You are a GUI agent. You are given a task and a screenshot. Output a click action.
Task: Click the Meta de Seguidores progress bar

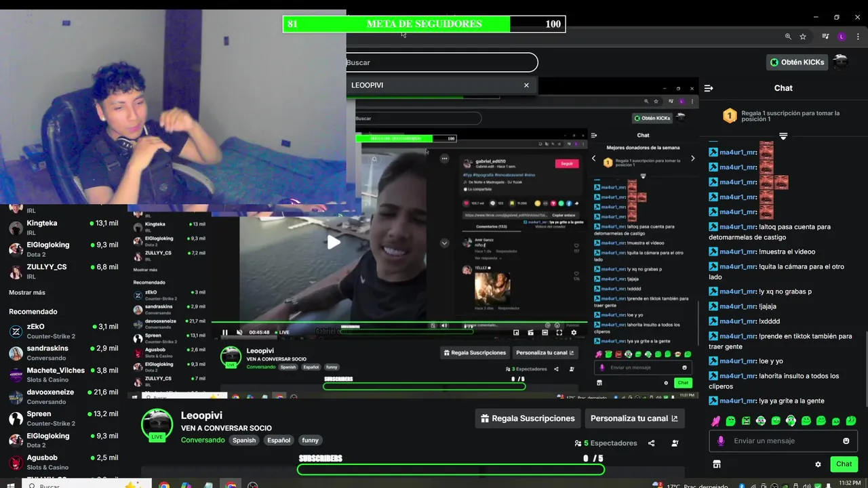[x=424, y=24]
